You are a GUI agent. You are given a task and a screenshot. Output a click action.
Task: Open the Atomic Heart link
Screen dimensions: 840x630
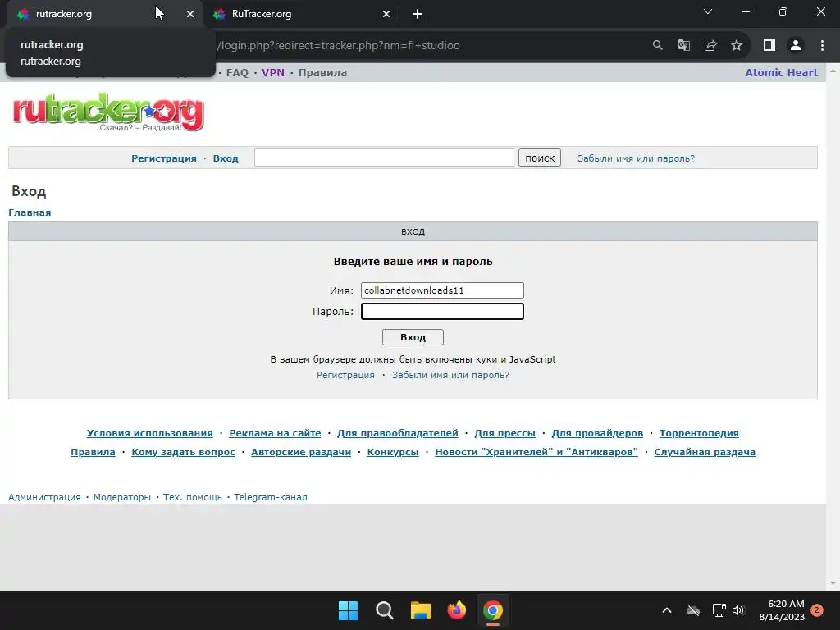click(x=781, y=73)
